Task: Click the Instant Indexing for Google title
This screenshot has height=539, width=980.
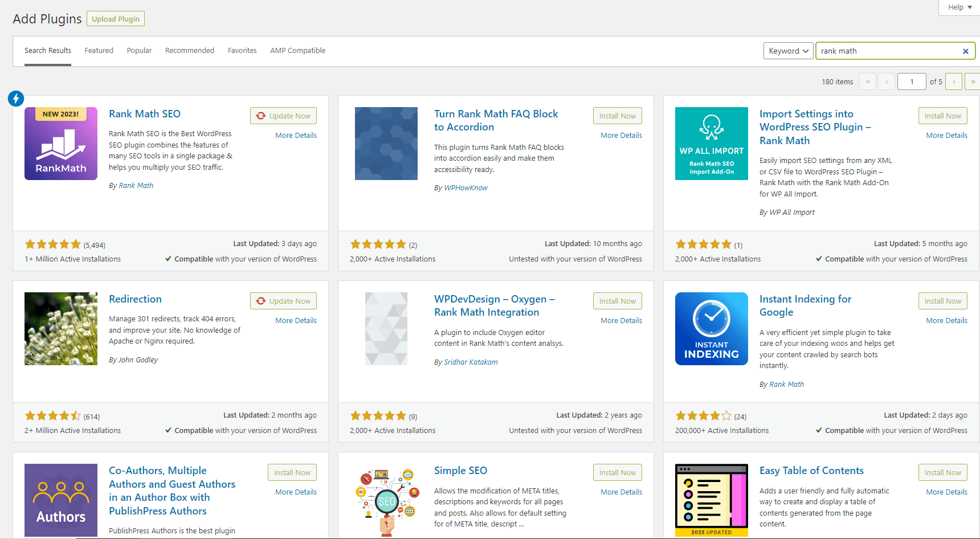Action: [805, 305]
